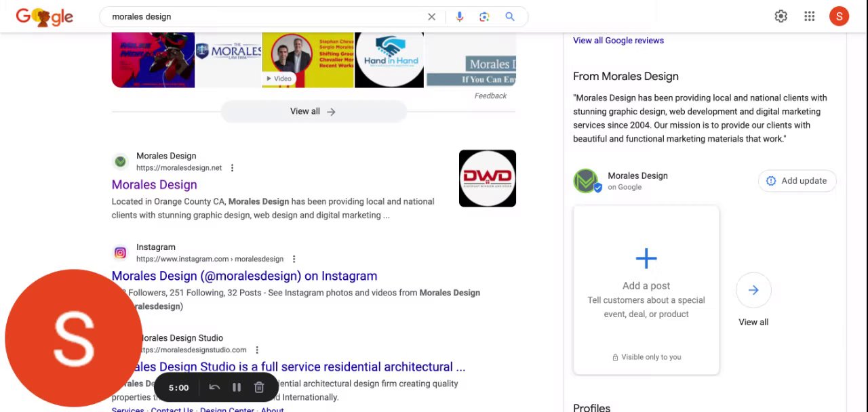Image resolution: width=868 pixels, height=412 pixels.
Task: Open Morales Design (@moralesdesign) on Instagram link
Action: pyautogui.click(x=244, y=276)
